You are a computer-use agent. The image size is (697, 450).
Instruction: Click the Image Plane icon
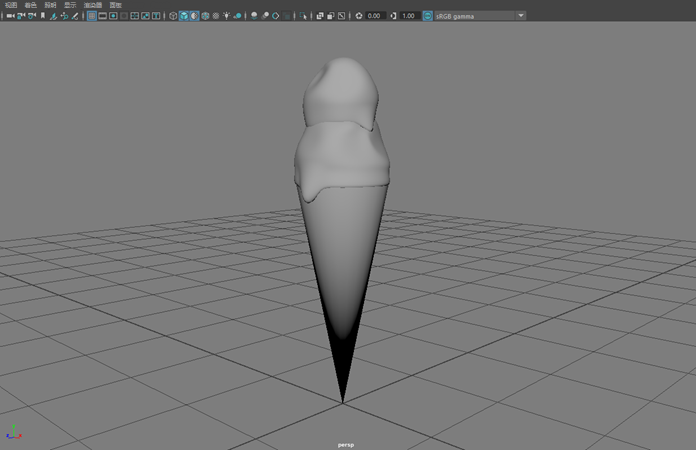53,16
